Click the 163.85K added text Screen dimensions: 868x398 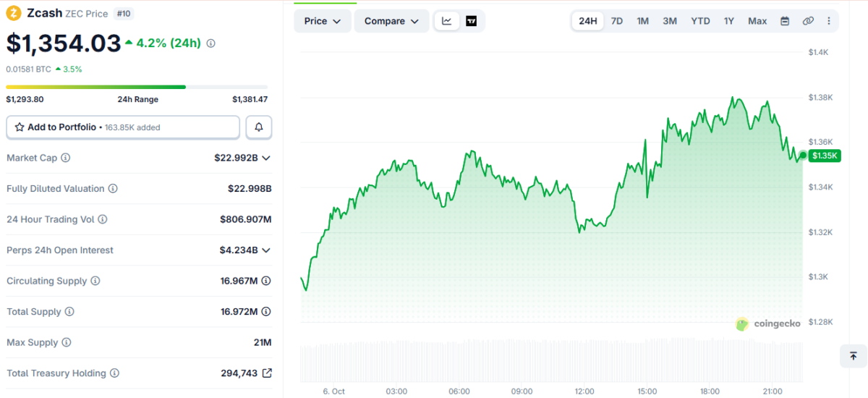(x=132, y=127)
